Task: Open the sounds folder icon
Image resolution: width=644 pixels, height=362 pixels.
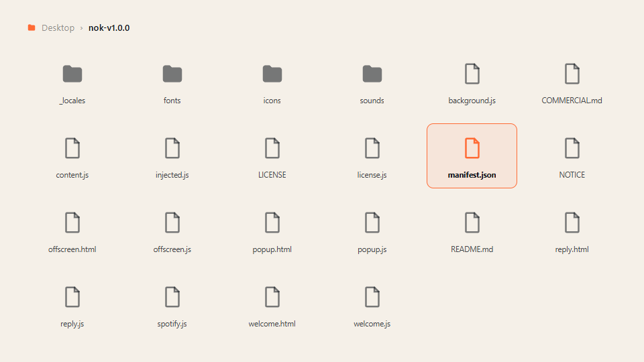Action: (x=372, y=74)
